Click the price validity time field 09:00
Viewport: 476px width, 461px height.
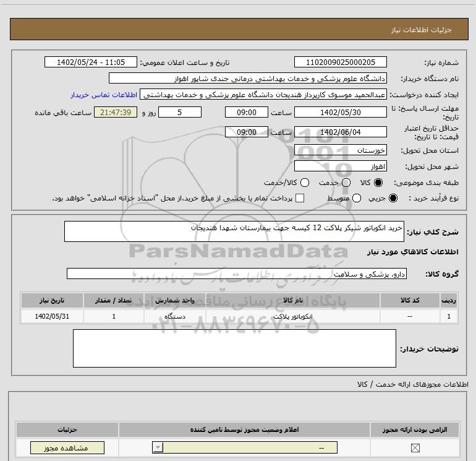[x=247, y=132]
